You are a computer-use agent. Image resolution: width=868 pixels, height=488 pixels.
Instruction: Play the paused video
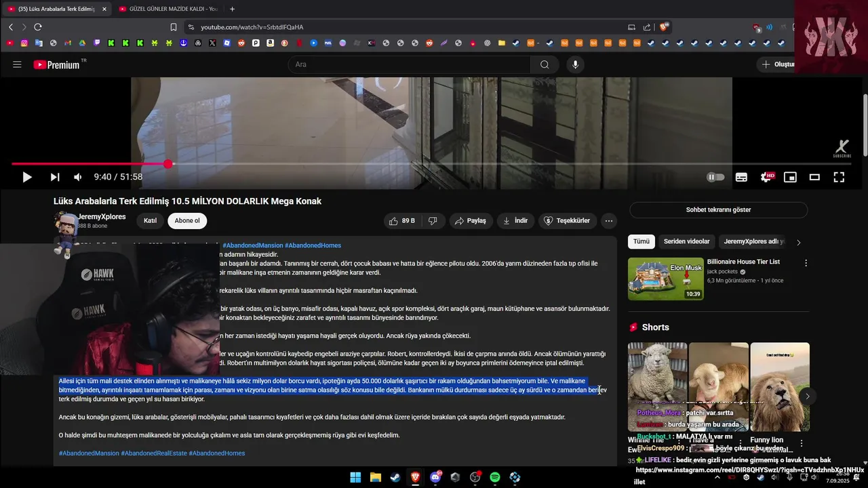click(x=27, y=177)
